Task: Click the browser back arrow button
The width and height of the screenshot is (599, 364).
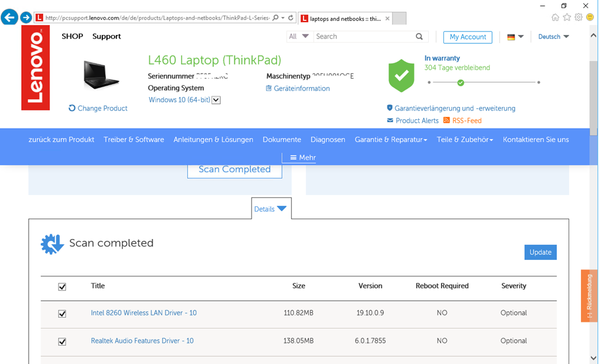Action: click(x=9, y=18)
